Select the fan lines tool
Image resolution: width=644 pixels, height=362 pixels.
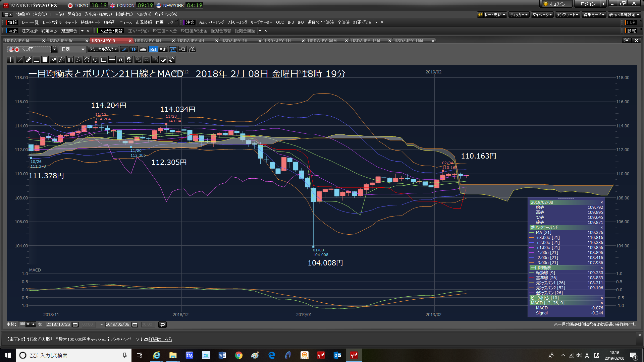pos(62,60)
